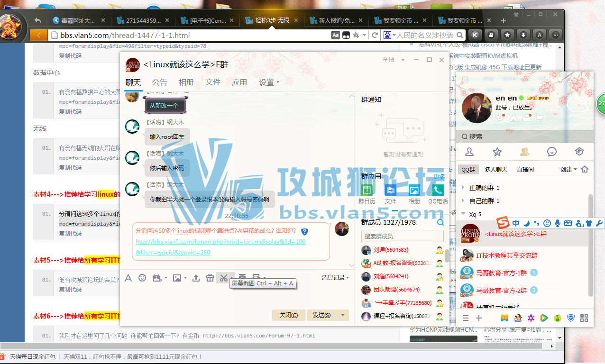Image resolution: width=605 pixels, height=364 pixels.
Task: Click the 关闭(C) button in chat window
Action: point(289,315)
